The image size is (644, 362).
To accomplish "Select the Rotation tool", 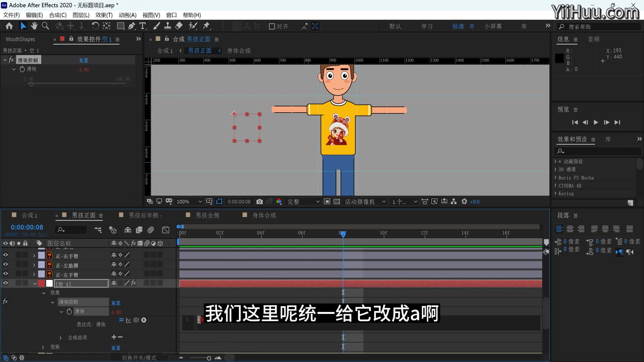I will point(95,26).
